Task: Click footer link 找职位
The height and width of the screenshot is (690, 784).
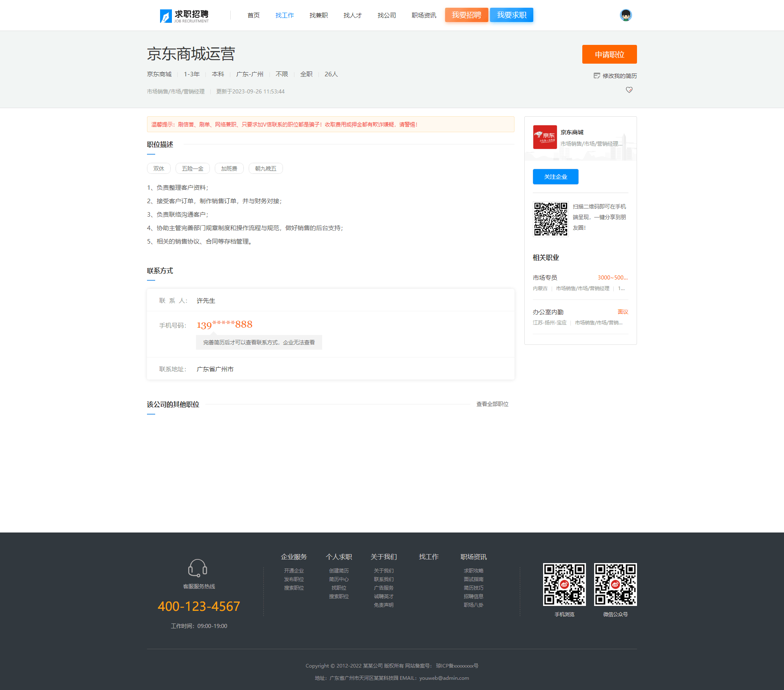Action: 339,588
